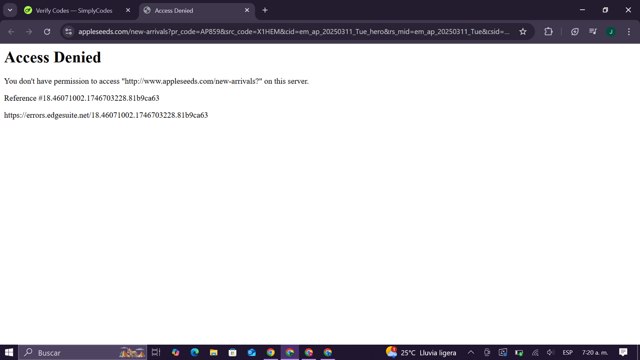Open a new browser tab
This screenshot has height=360, width=640.
pos(265,10)
